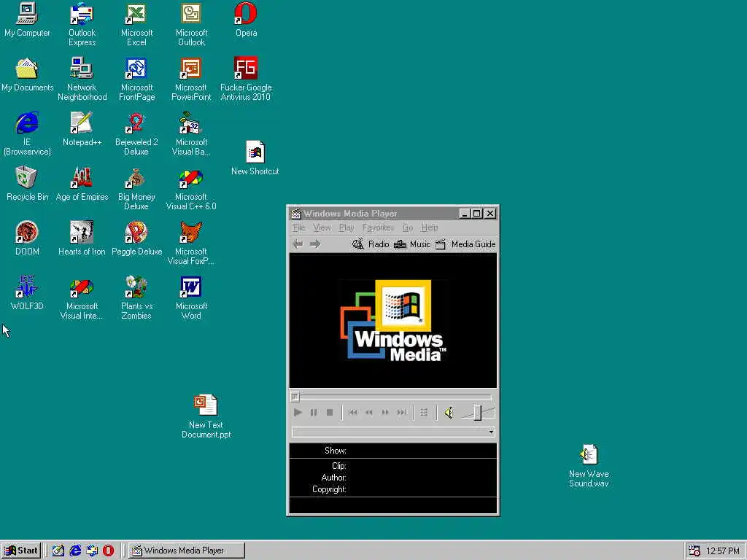This screenshot has height=560, width=747.
Task: Open the Start menu
Action: point(21,551)
